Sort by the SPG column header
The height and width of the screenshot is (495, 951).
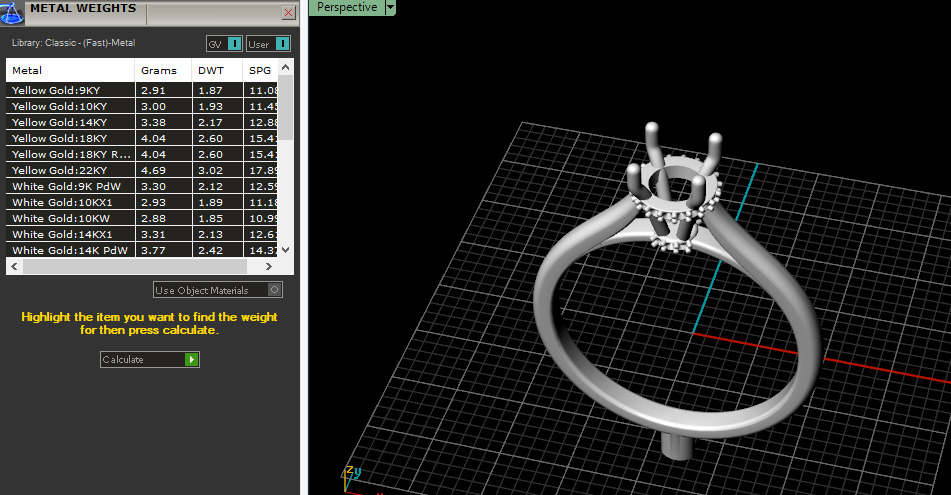[260, 70]
